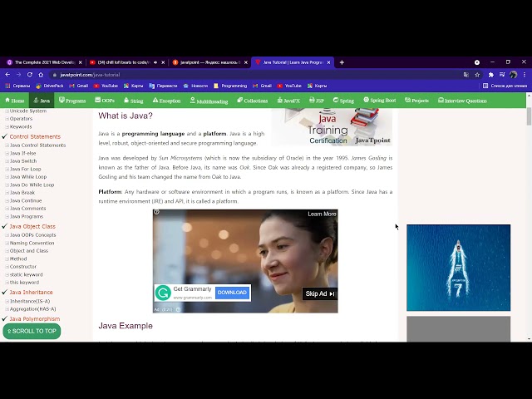The image size is (532, 399).
Task: Open Constructor in the sidebar
Action: point(22,267)
